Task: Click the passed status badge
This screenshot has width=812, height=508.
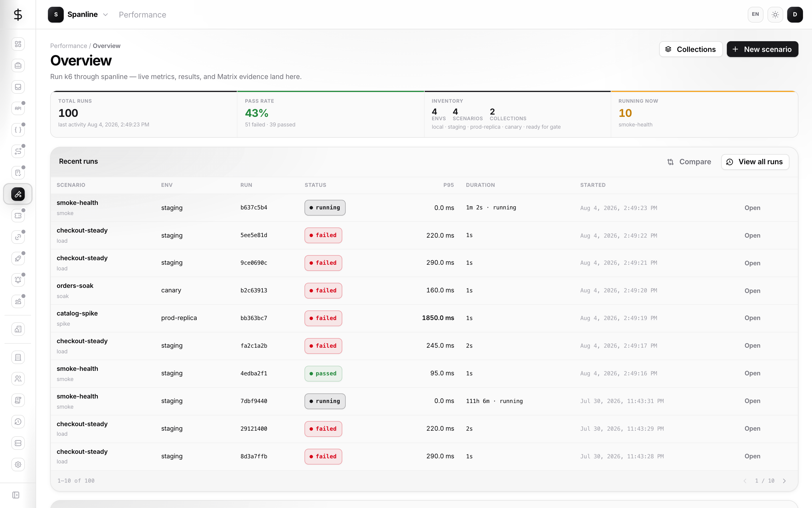Action: (x=323, y=374)
